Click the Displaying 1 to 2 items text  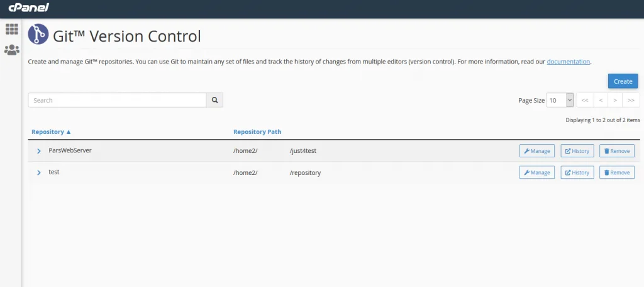pos(602,120)
